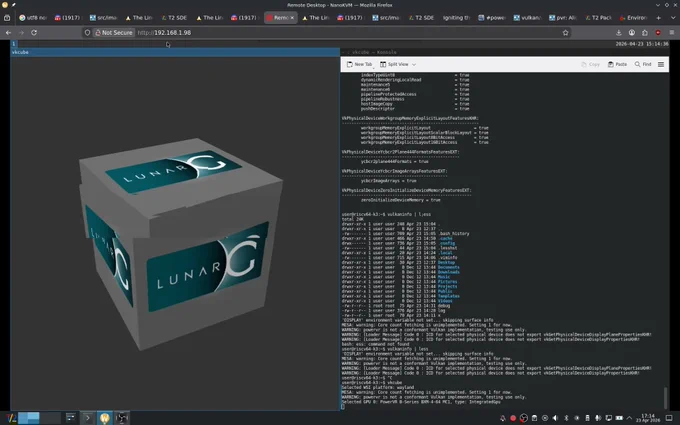Open the Firefox hamburger application menu
680x425 pixels.
(671, 33)
